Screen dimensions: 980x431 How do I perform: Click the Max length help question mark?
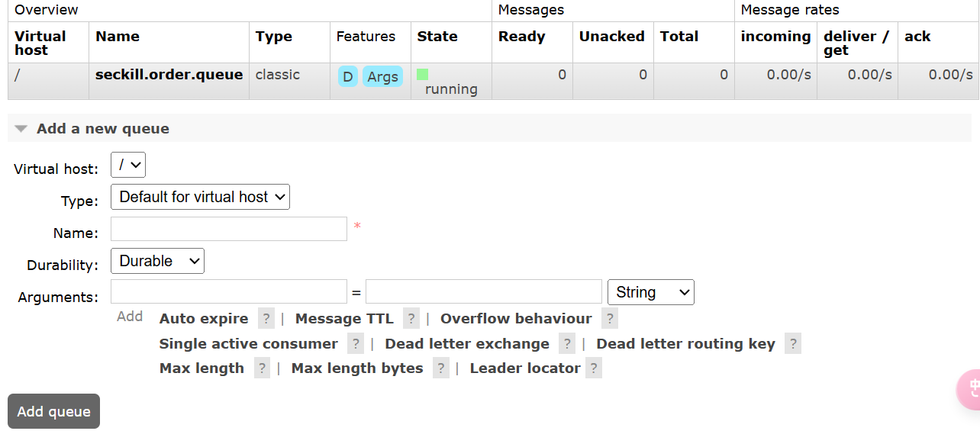click(263, 368)
